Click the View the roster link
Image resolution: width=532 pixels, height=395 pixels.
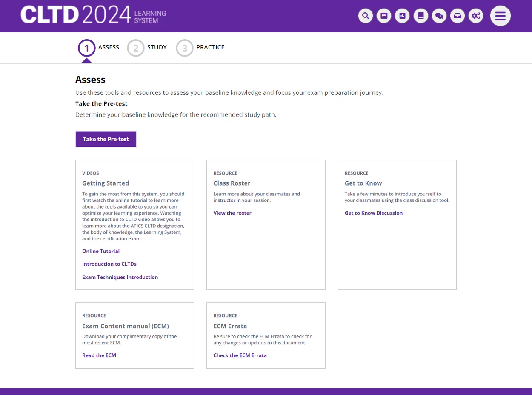[232, 213]
